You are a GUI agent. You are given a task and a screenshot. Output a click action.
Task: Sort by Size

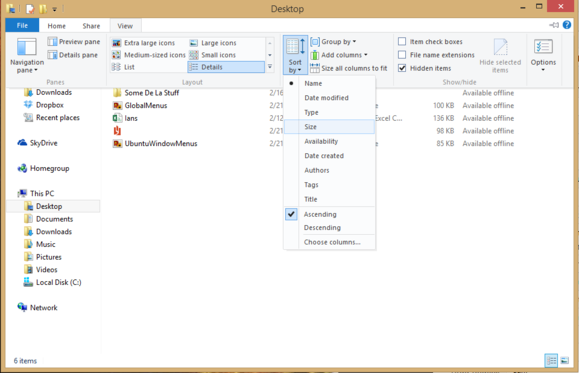(x=329, y=127)
